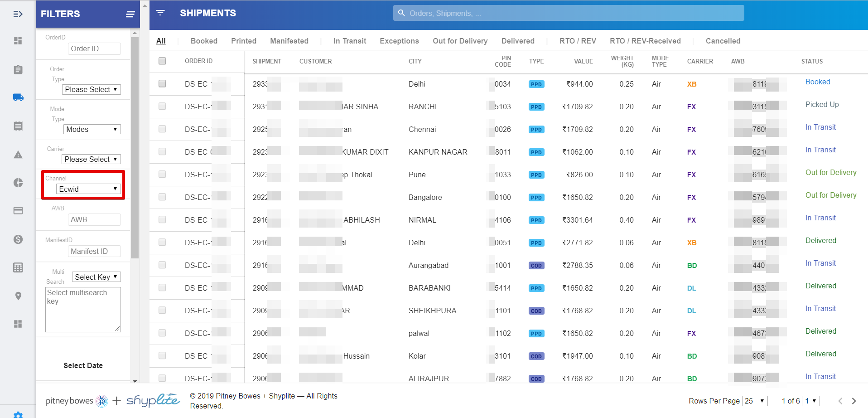The image size is (868, 418).
Task: Check the box for the Delhi Booked shipment
Action: pos(162,84)
